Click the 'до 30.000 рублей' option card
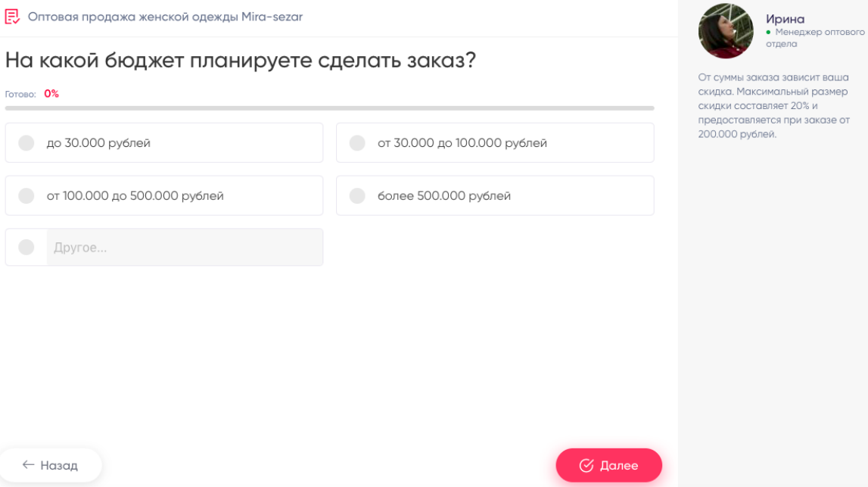 click(164, 143)
